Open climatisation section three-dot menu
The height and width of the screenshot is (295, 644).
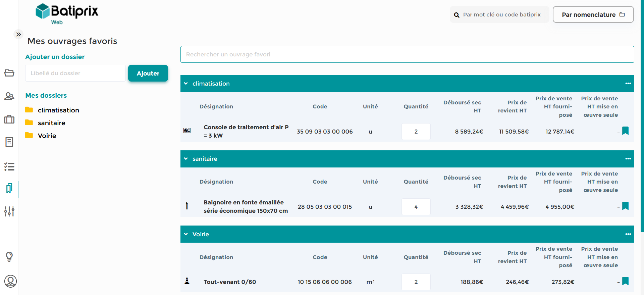point(628,84)
